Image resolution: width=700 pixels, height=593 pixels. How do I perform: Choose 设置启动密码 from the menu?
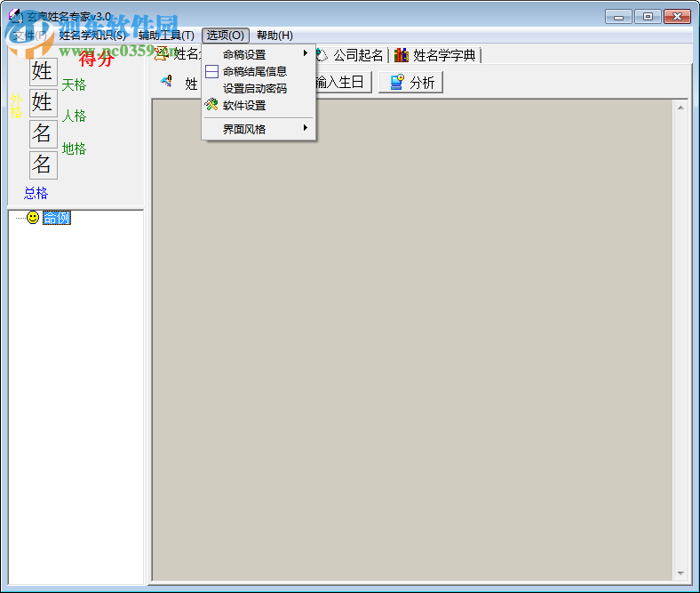pyautogui.click(x=259, y=89)
